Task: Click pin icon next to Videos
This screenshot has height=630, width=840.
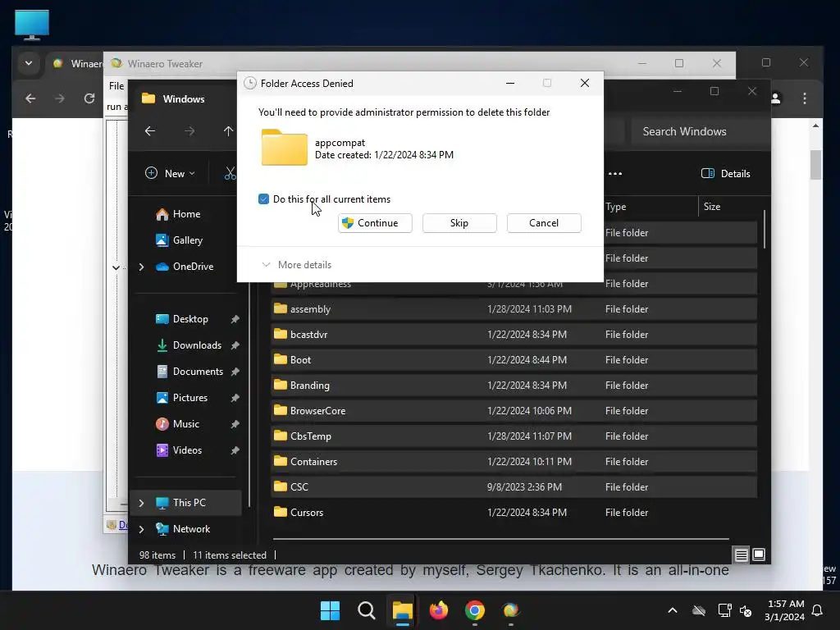Action: 235,450
